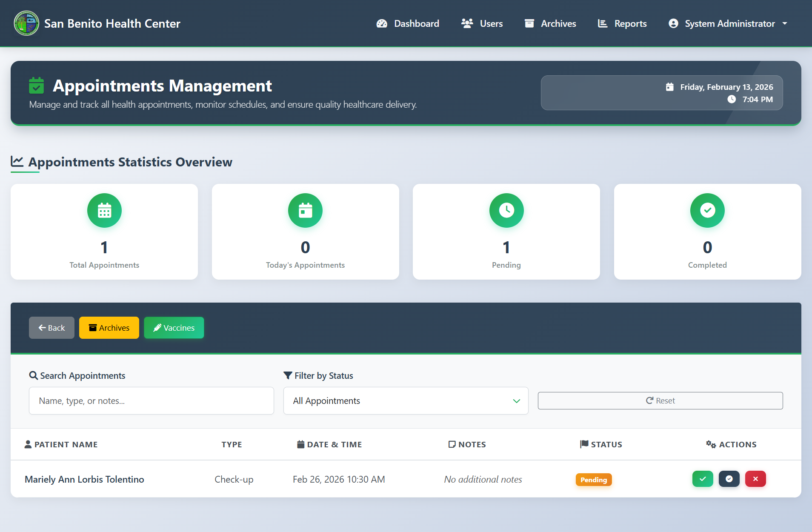Image resolution: width=812 pixels, height=532 pixels.
Task: Click the yellow Archives button
Action: pos(109,328)
